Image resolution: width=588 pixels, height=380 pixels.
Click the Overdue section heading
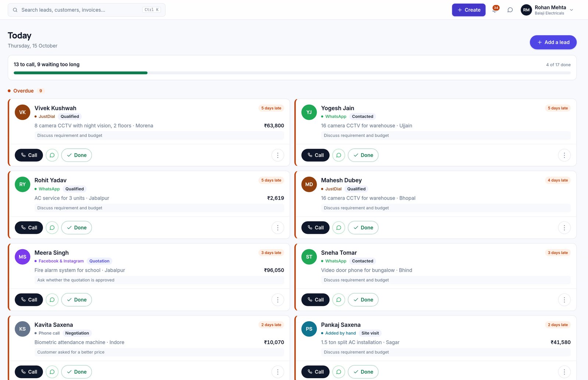[x=24, y=91]
